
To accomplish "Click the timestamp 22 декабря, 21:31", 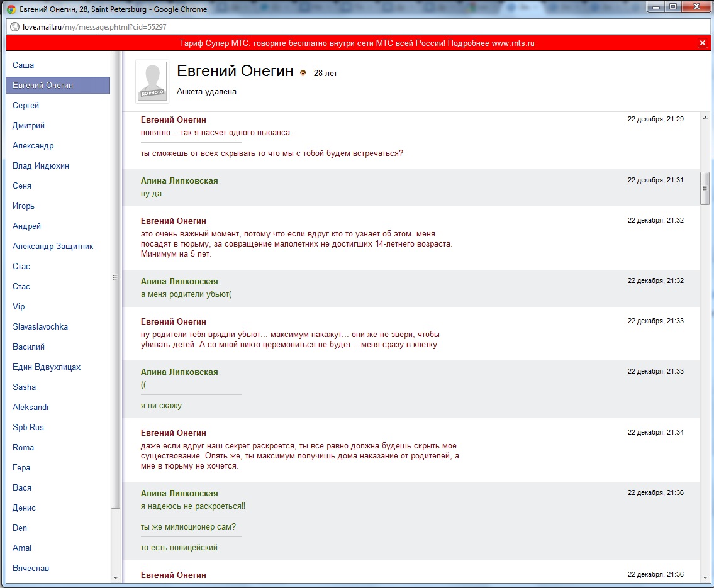I will [x=655, y=180].
